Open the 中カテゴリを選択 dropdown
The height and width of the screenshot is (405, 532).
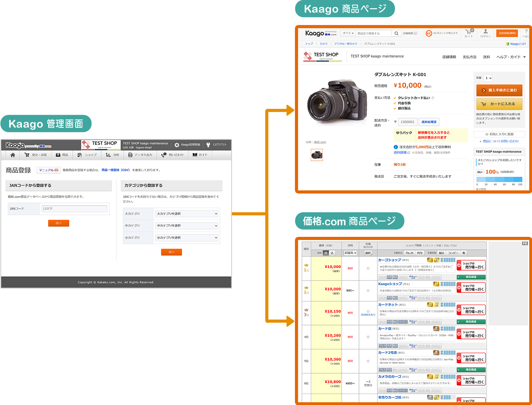pyautogui.click(x=187, y=226)
